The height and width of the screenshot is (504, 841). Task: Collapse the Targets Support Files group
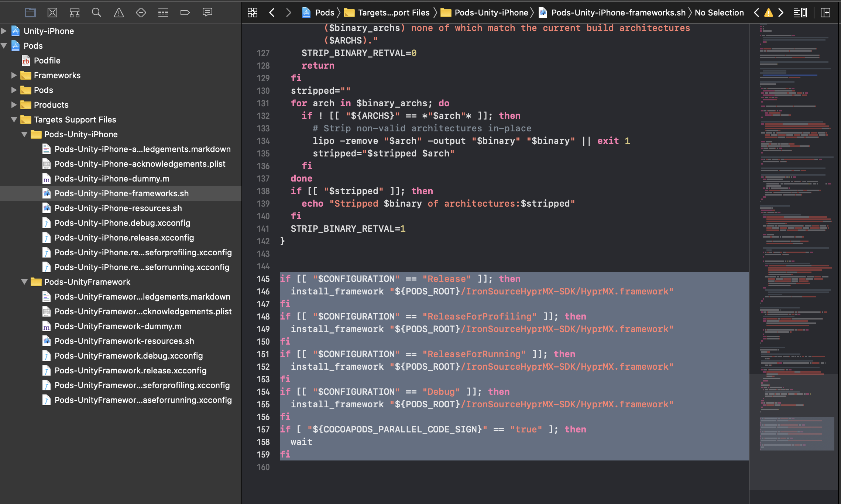(14, 120)
